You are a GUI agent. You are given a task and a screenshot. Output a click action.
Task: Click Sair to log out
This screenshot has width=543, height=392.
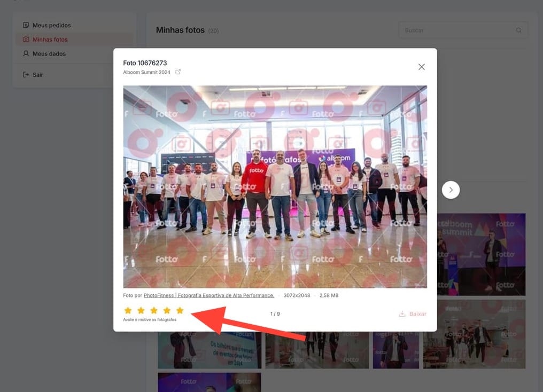point(37,75)
